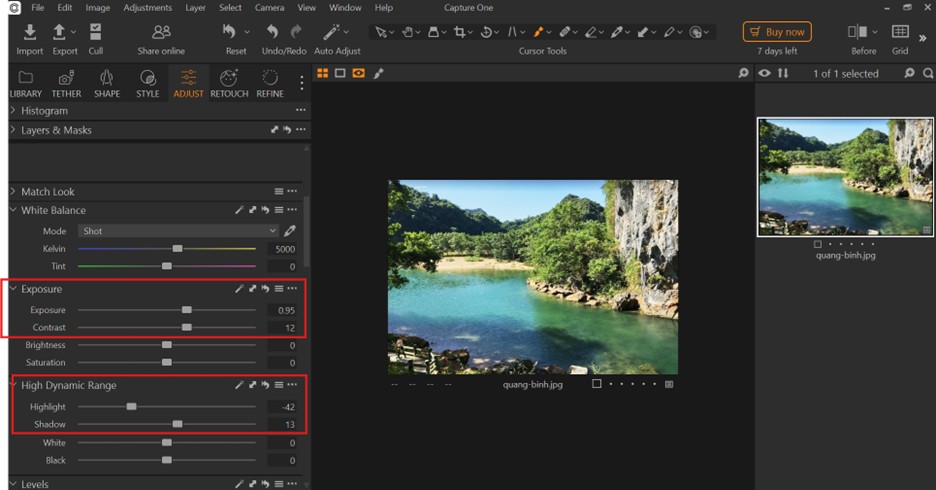Open the Cull tool

(x=96, y=32)
